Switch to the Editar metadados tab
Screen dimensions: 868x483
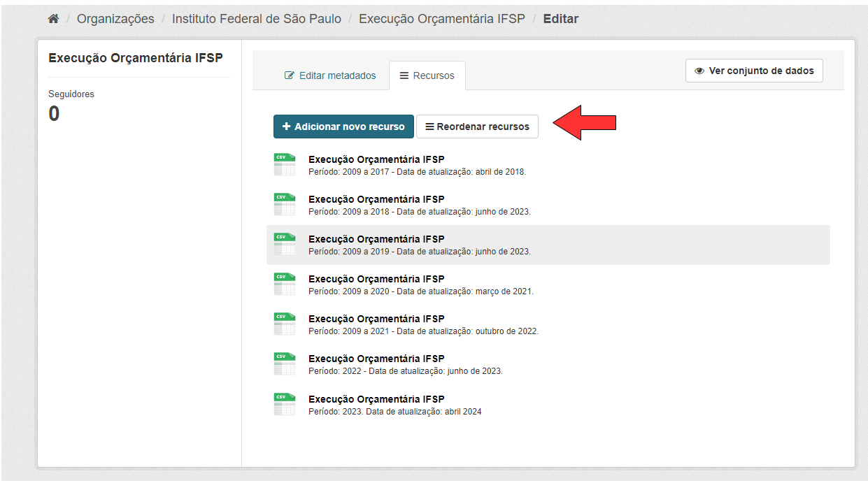pyautogui.click(x=330, y=75)
